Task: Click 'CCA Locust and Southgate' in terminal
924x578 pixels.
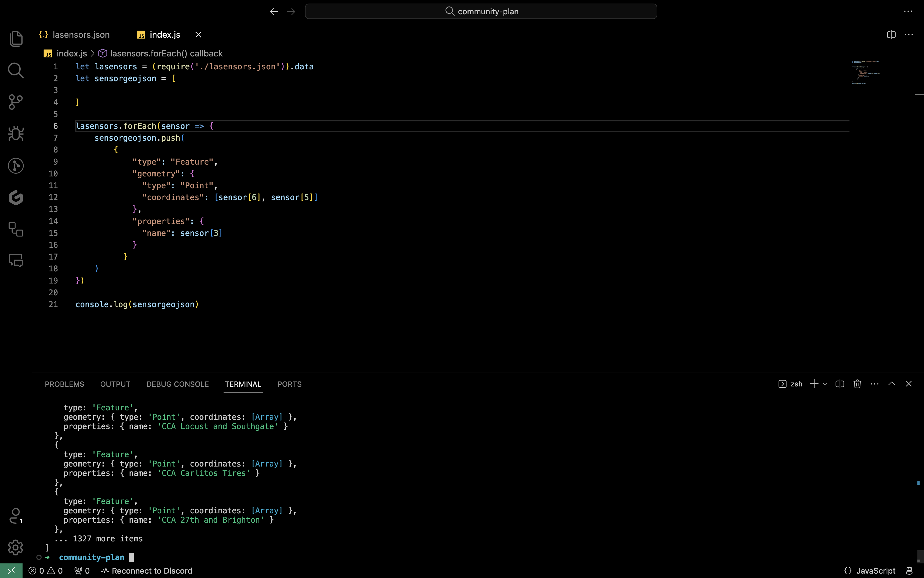Action: coord(218,426)
